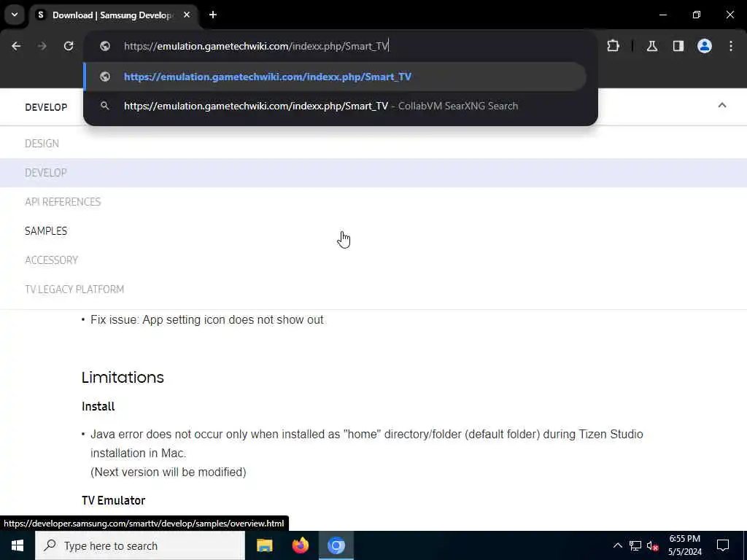Image resolution: width=747 pixels, height=560 pixels.
Task: Click the Chrome taskbar icon
Action: point(336,545)
